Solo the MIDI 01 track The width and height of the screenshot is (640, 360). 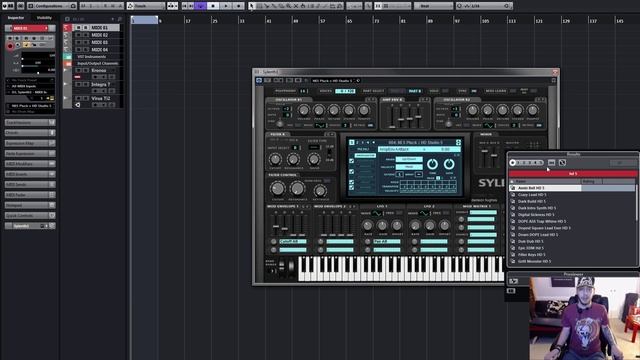click(86, 28)
